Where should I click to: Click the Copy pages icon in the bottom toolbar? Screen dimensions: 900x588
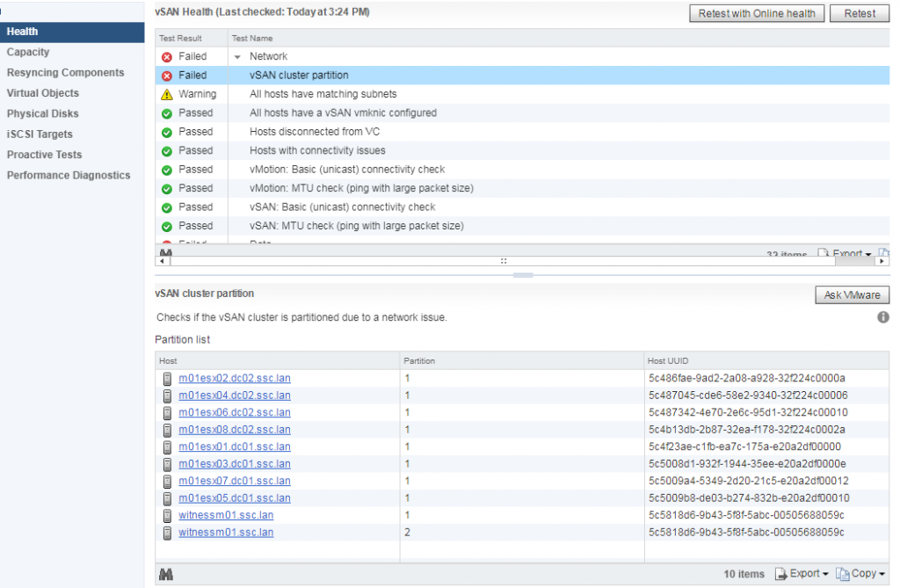coord(842,573)
